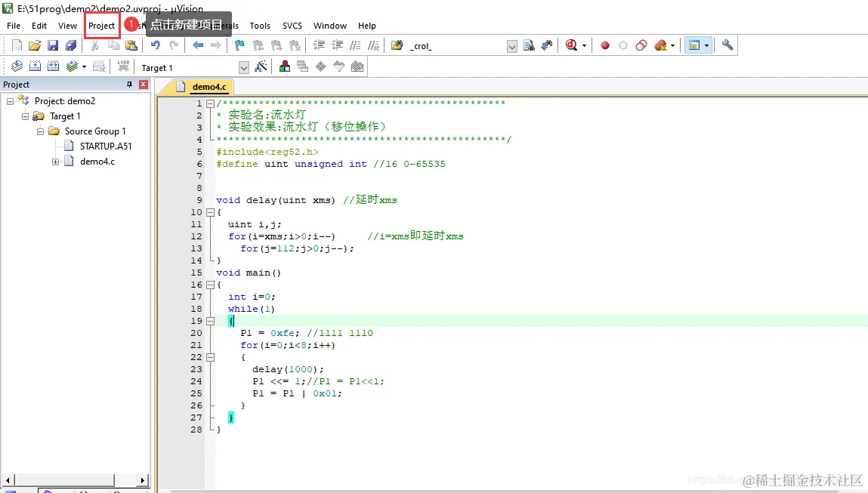Viewport: 868px width, 493px height.
Task: Create a new file with the New icon
Action: [x=17, y=45]
